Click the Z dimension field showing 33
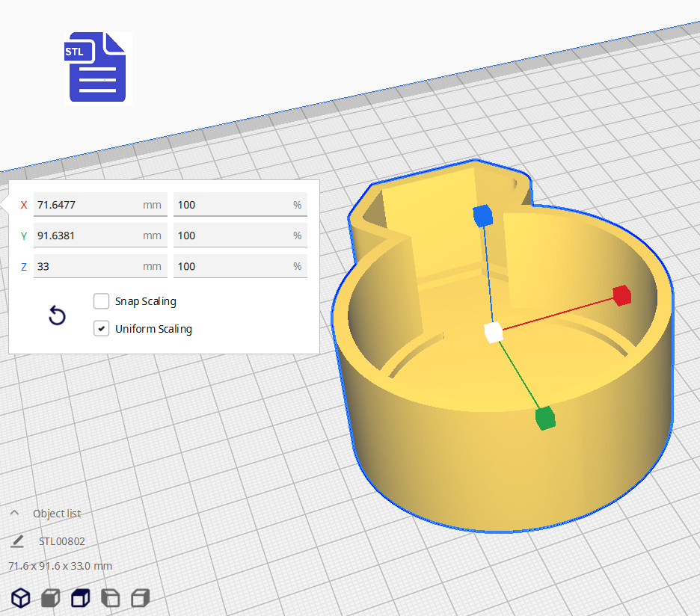 pyautogui.click(x=86, y=266)
